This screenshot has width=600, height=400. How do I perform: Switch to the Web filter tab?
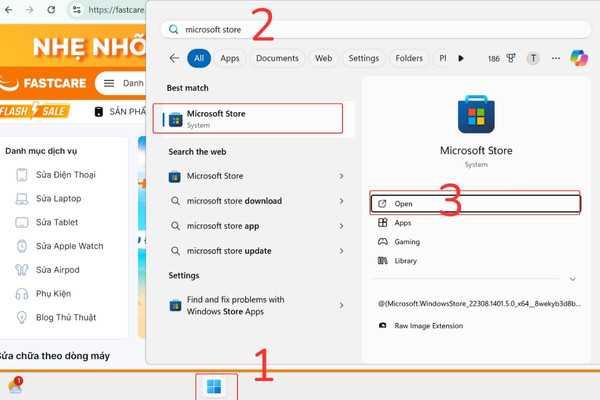(323, 58)
